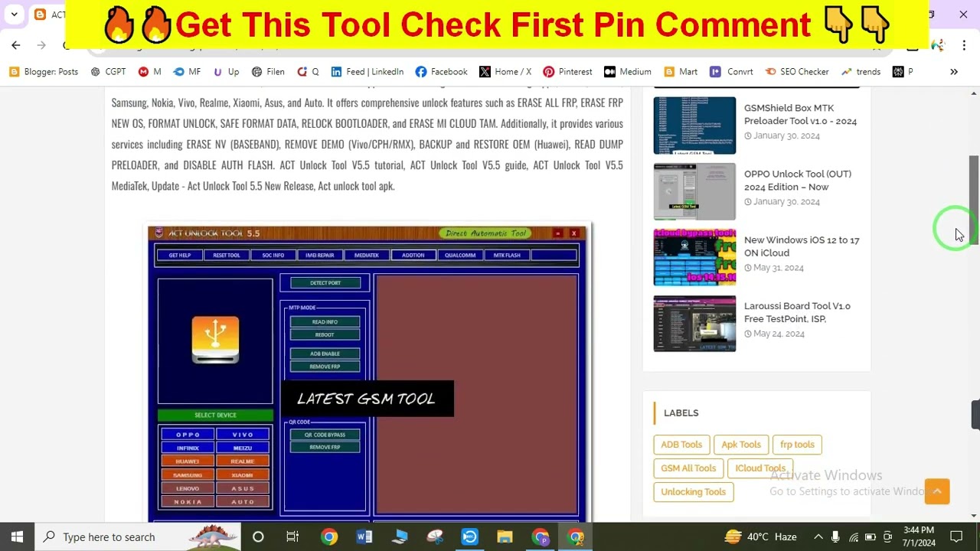Open the Home / X bookmark
980x551 pixels.
505,72
